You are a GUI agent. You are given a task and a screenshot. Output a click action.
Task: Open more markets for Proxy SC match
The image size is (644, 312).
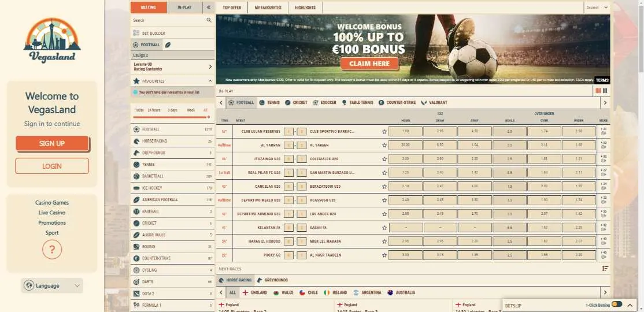604,255
